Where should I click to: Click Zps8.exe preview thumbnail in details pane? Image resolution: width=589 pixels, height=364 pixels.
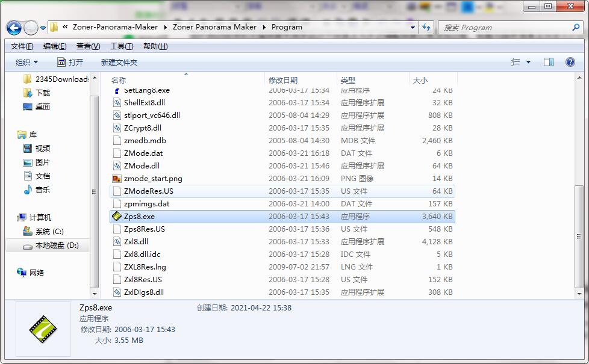(x=43, y=329)
